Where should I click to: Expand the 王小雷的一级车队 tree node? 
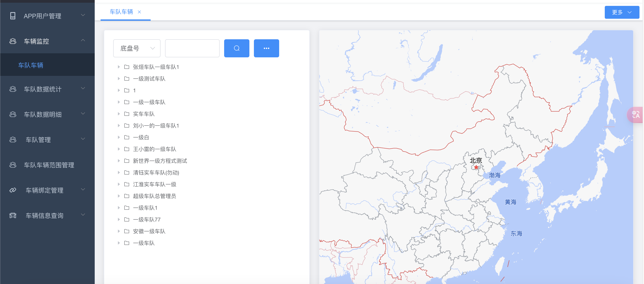pyautogui.click(x=119, y=149)
